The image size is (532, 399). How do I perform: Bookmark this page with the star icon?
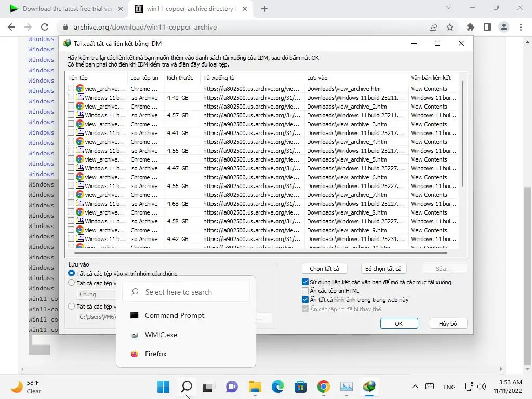point(450,27)
